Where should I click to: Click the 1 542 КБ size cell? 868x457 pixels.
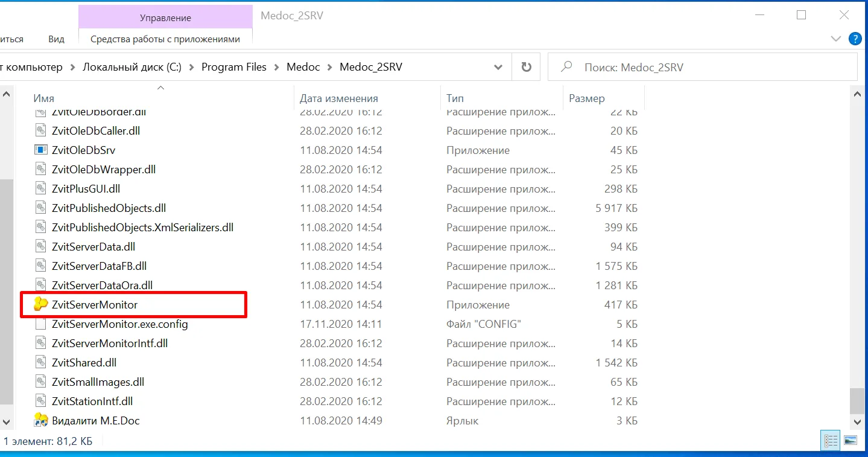point(616,363)
